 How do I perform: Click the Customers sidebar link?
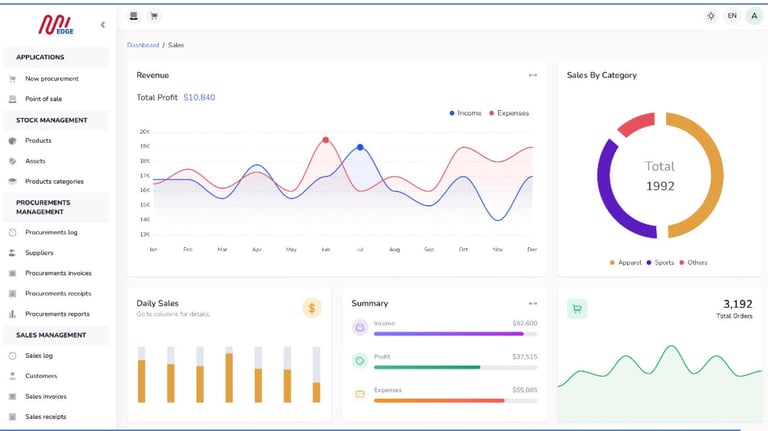point(41,376)
